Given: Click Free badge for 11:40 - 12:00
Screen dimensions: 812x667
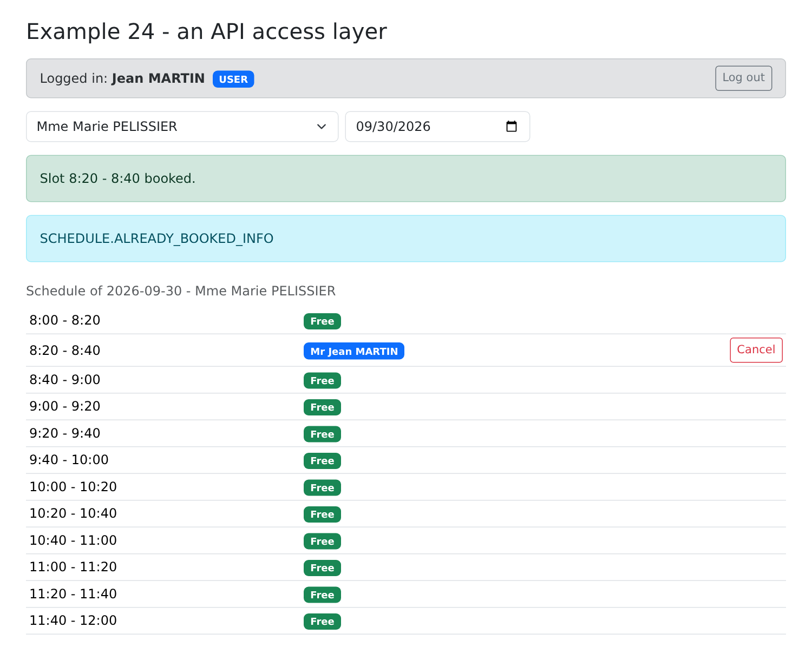Looking at the screenshot, I should click(322, 622).
